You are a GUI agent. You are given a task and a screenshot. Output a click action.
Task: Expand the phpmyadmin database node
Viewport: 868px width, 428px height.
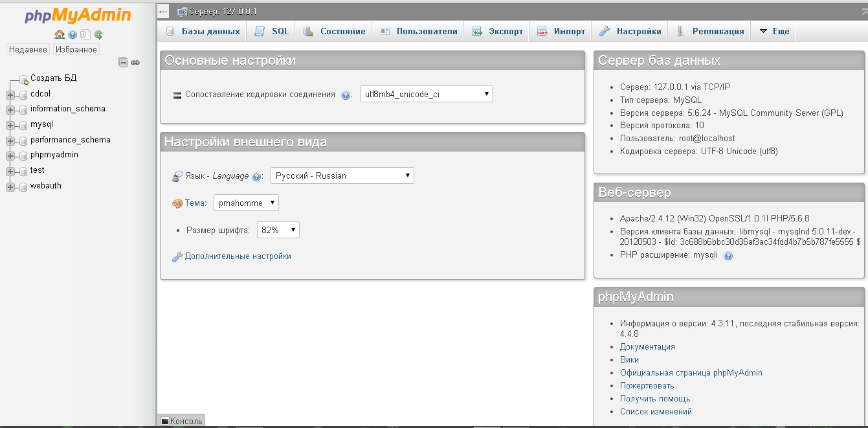tap(10, 155)
